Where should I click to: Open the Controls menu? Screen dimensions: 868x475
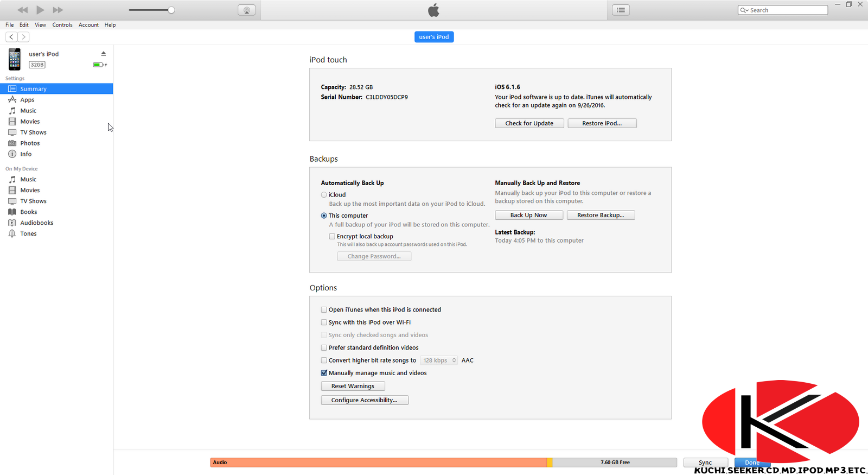[x=62, y=25]
